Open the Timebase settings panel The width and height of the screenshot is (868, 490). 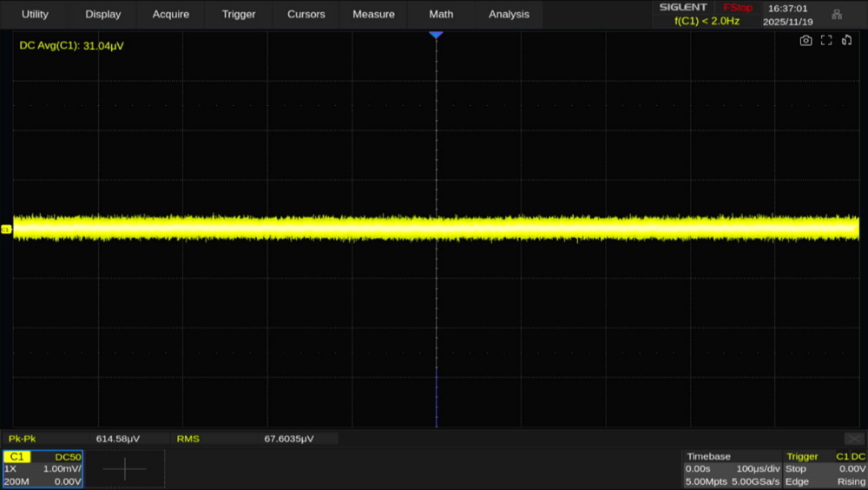tap(732, 469)
